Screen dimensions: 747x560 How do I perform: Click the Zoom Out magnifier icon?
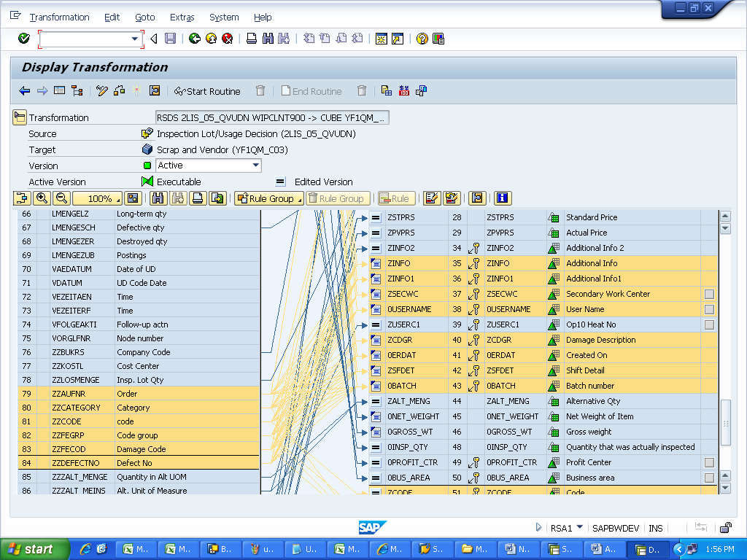point(62,198)
